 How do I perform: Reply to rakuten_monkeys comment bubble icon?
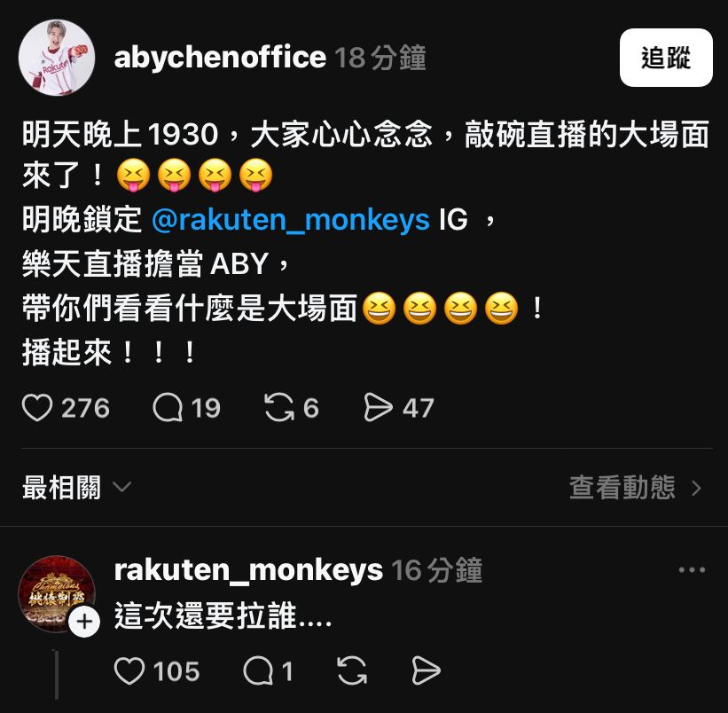258,670
